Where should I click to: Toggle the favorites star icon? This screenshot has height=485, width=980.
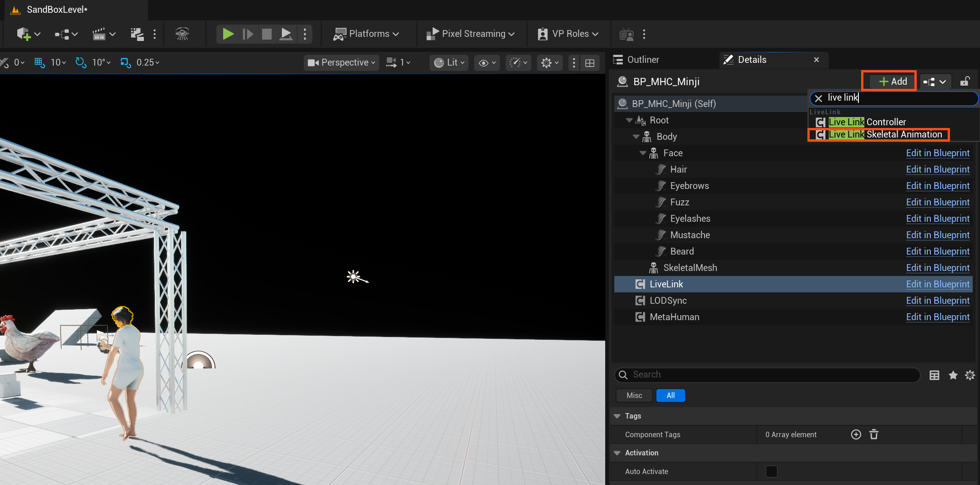[953, 375]
